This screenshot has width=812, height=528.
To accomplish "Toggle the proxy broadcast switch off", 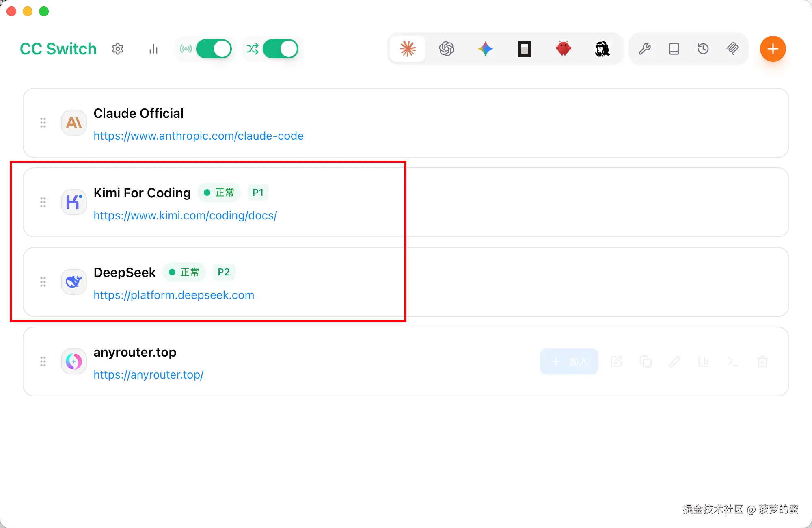I will tap(214, 49).
